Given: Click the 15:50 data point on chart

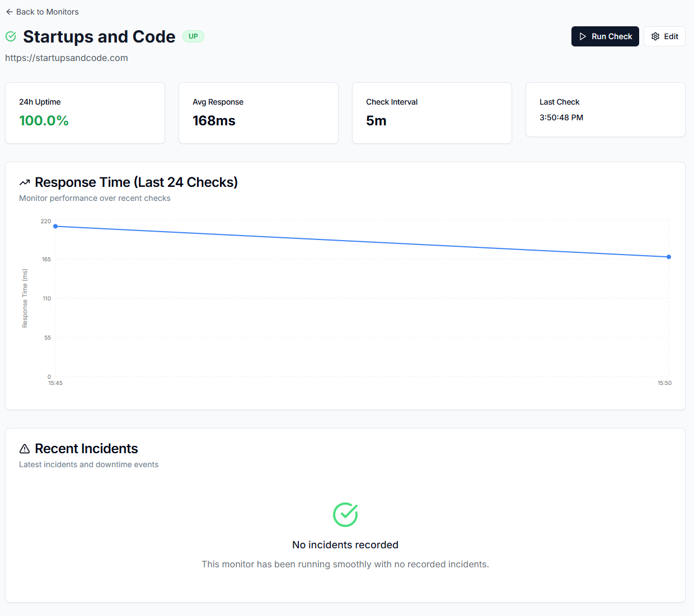Looking at the screenshot, I should click(x=669, y=257).
